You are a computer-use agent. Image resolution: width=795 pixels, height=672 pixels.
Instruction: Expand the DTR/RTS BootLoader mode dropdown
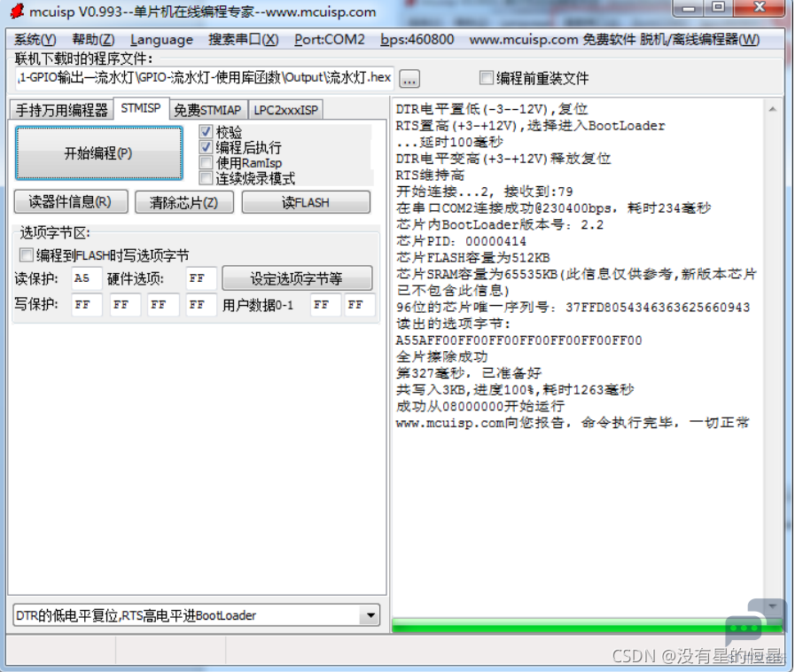pos(370,615)
